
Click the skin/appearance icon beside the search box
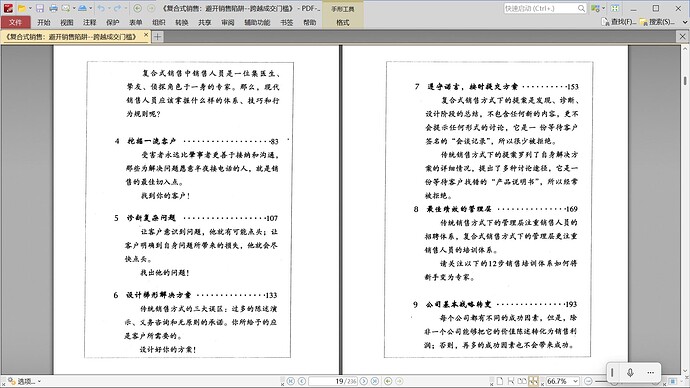pos(596,8)
